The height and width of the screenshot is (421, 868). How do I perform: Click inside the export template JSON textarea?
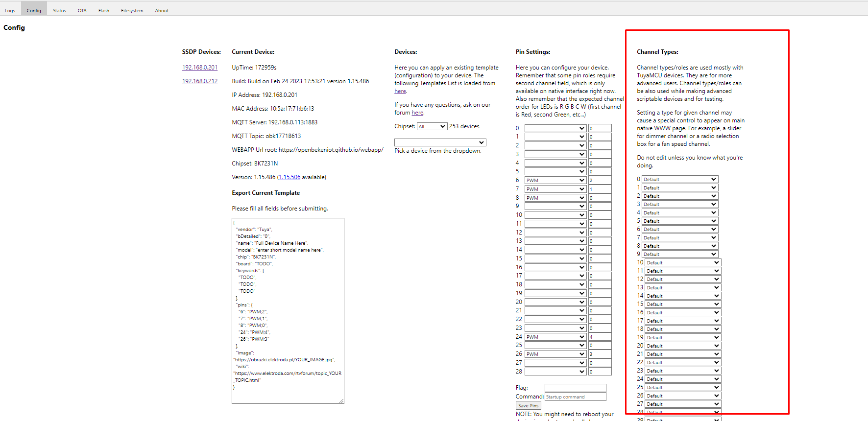[288, 311]
